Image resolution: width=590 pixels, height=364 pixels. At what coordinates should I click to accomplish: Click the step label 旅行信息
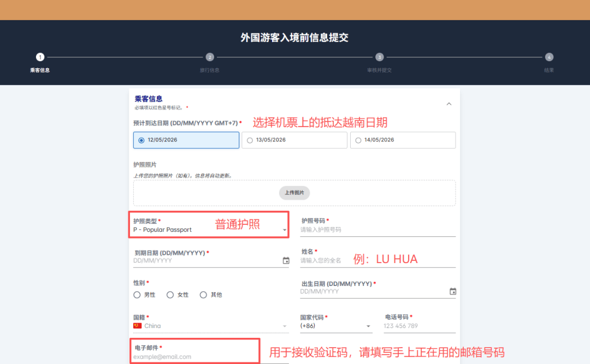coord(210,70)
